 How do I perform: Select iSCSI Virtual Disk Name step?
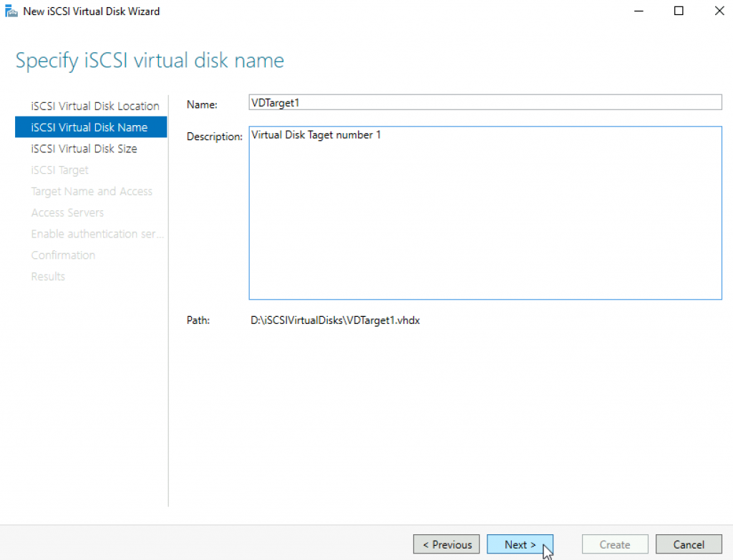click(91, 127)
